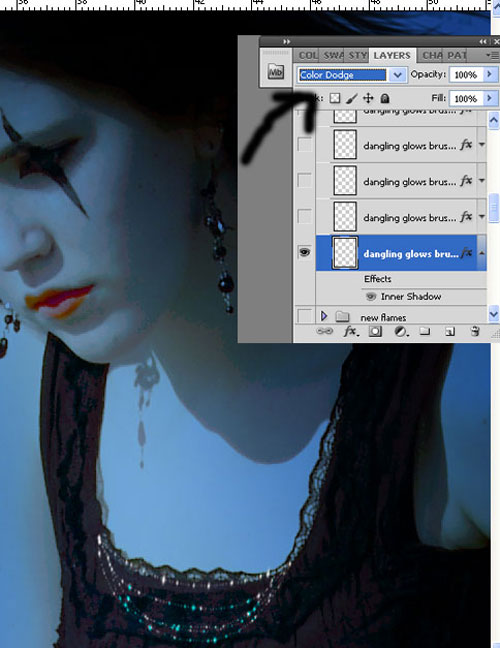Viewport: 500px width, 648px height.
Task: Create a new layer
Action: (x=450, y=331)
